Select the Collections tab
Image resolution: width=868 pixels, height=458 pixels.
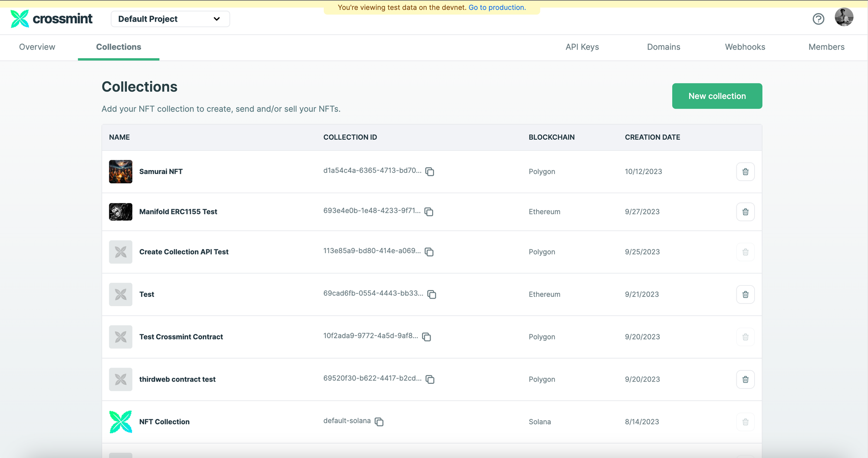[118, 47]
